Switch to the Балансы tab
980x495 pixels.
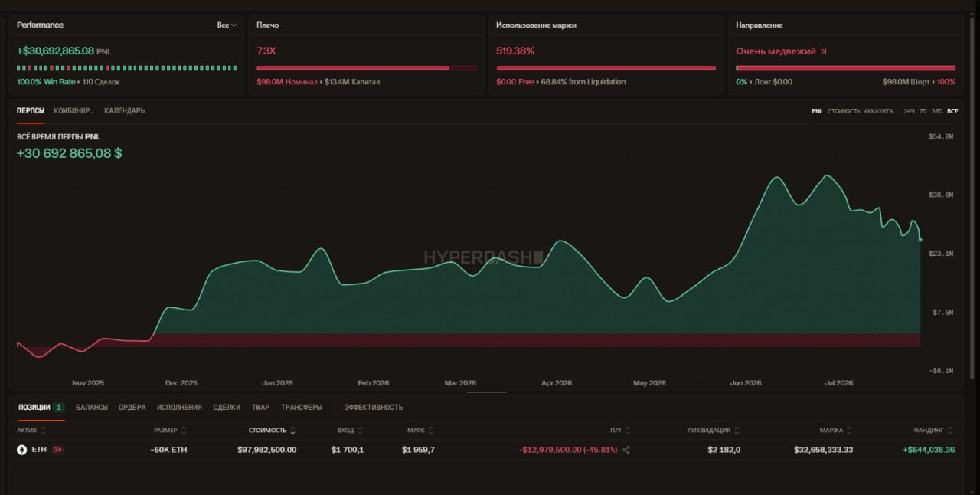[x=92, y=408]
